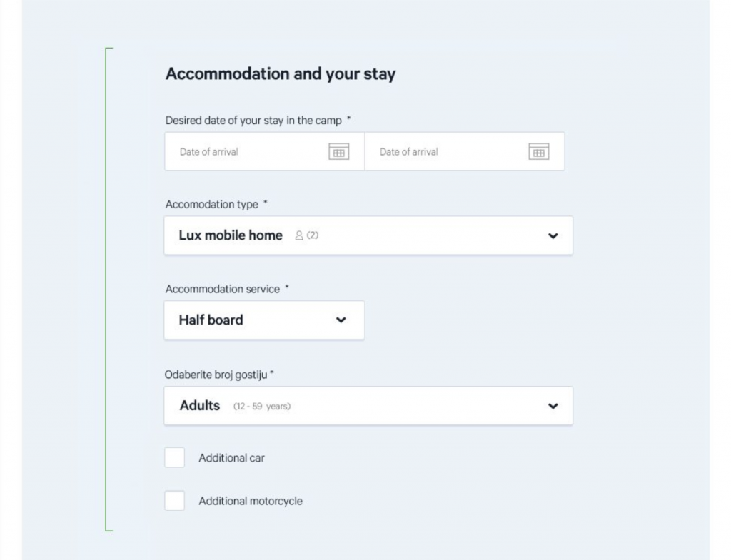Click the 'Odaberite broj gostiju' label
The width and height of the screenshot is (731, 560).
point(217,375)
